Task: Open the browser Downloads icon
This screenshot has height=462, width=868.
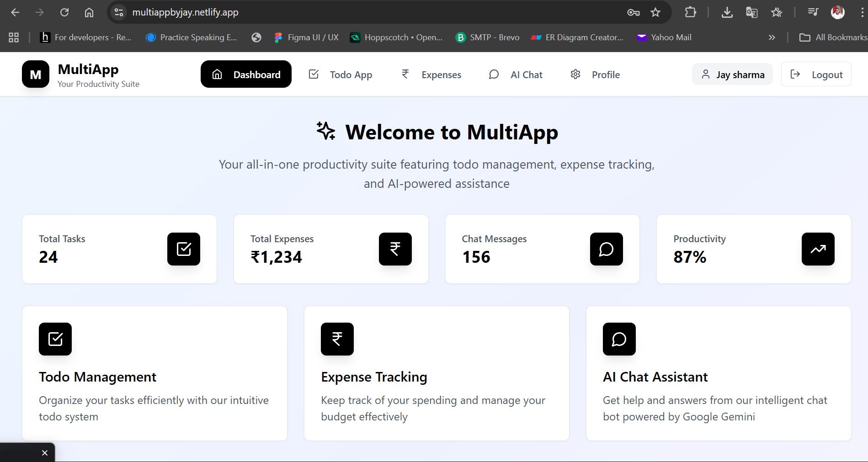Action: 727,12
